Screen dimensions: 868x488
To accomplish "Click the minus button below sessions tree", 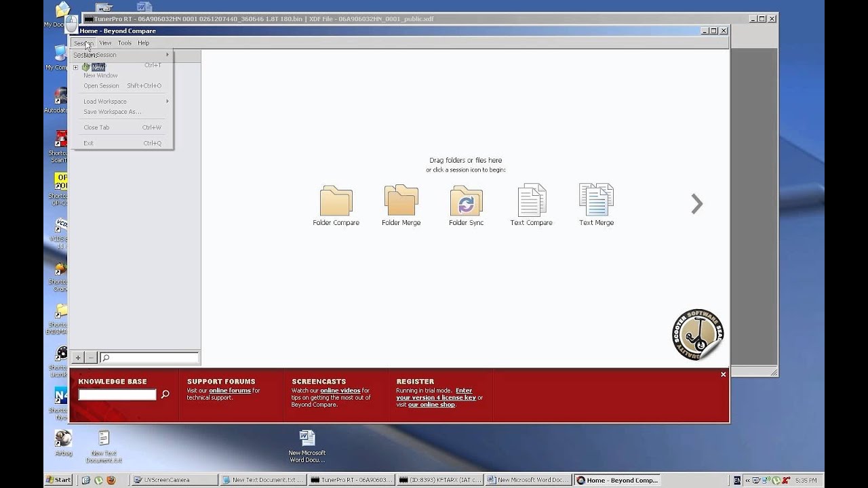I will click(92, 357).
